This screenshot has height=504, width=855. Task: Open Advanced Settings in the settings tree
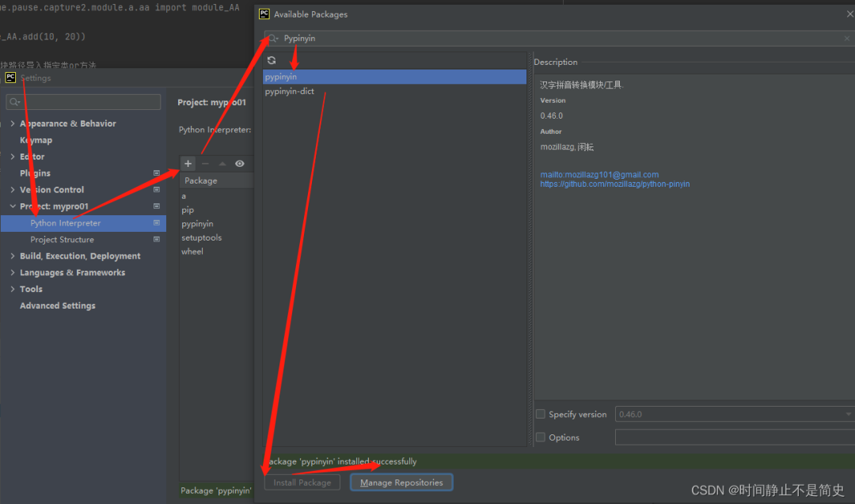click(57, 305)
